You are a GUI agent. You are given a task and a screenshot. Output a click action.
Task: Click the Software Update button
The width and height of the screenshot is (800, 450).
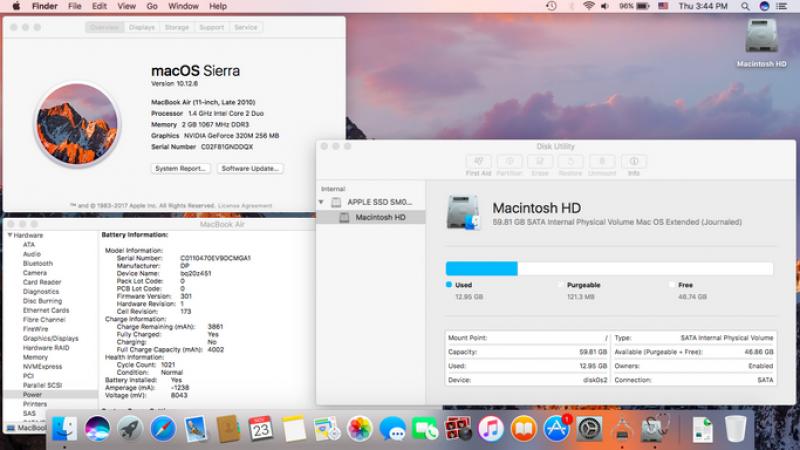click(250, 168)
